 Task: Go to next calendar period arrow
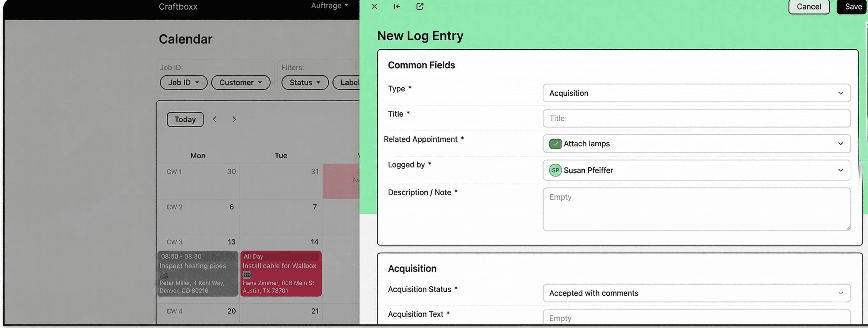click(234, 119)
